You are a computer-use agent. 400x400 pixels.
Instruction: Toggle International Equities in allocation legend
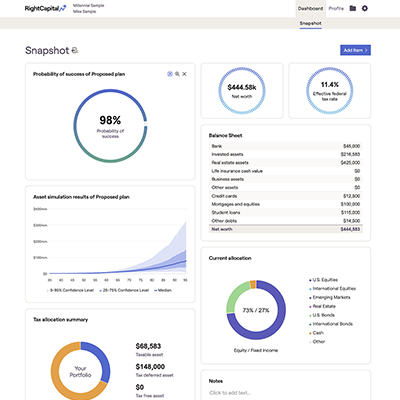(x=332, y=289)
